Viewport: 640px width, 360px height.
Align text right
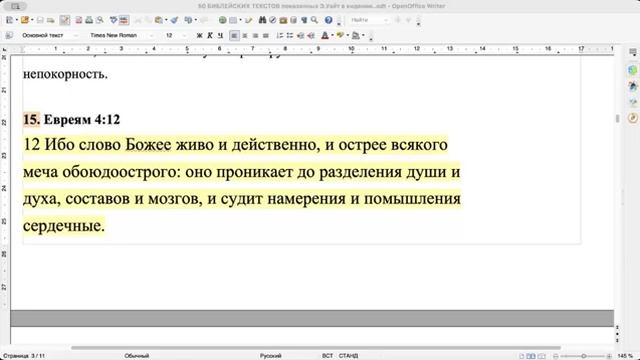(x=255, y=36)
